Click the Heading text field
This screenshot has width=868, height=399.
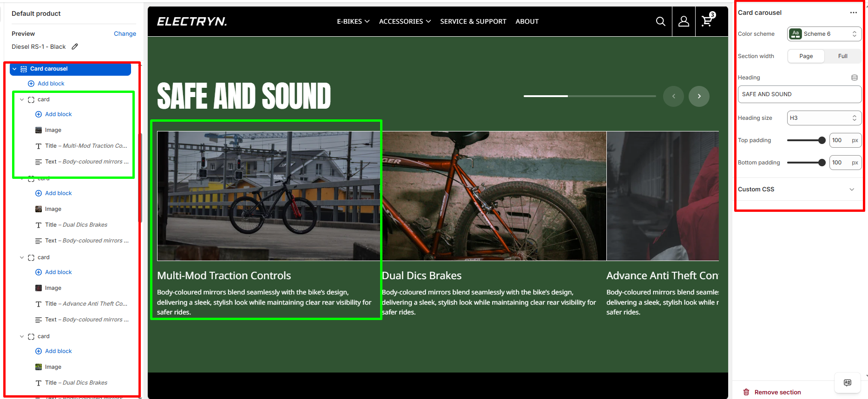799,94
